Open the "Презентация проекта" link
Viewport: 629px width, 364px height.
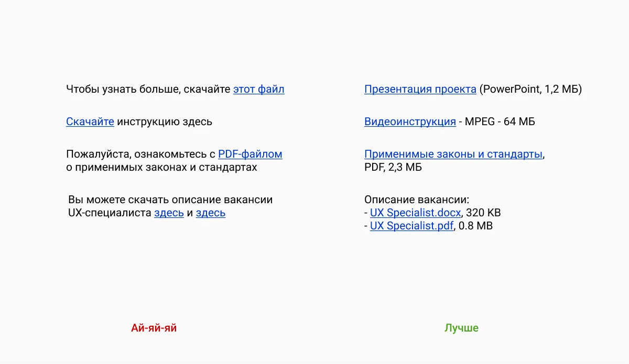420,89
